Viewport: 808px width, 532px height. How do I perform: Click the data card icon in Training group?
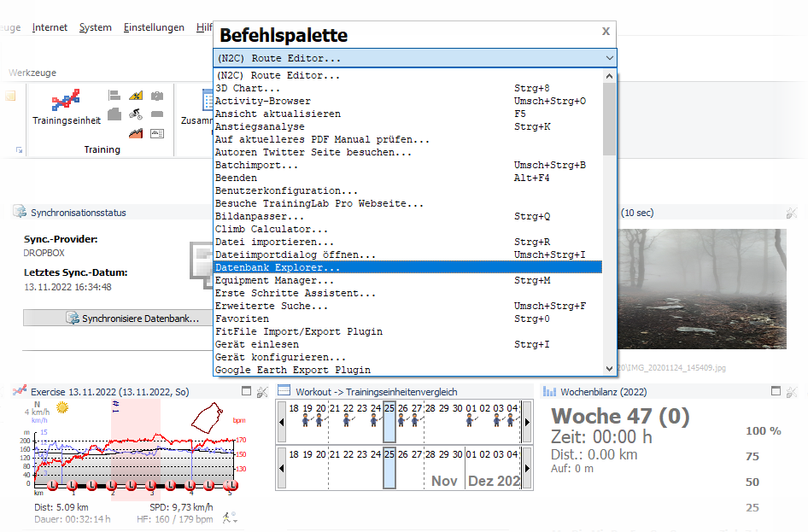coord(157,133)
